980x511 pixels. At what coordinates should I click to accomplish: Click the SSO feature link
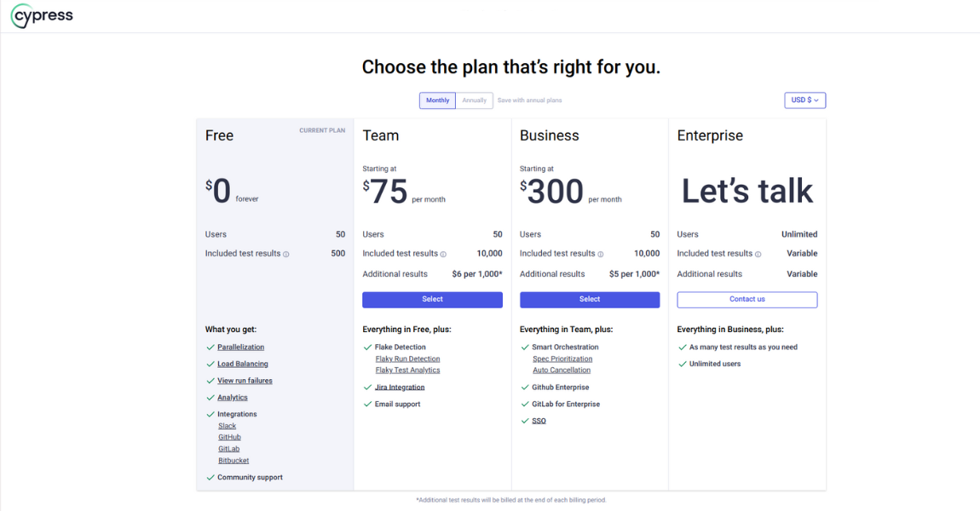coord(539,422)
